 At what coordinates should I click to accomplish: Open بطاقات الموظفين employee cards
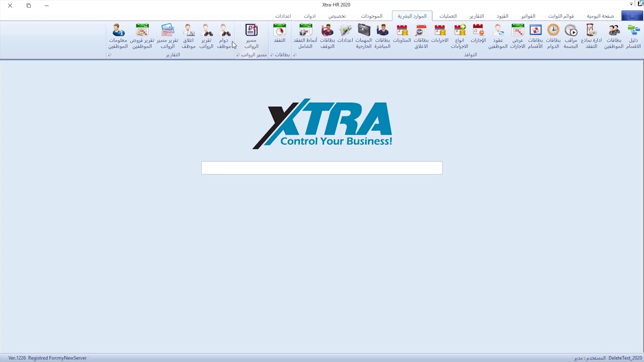point(613,36)
